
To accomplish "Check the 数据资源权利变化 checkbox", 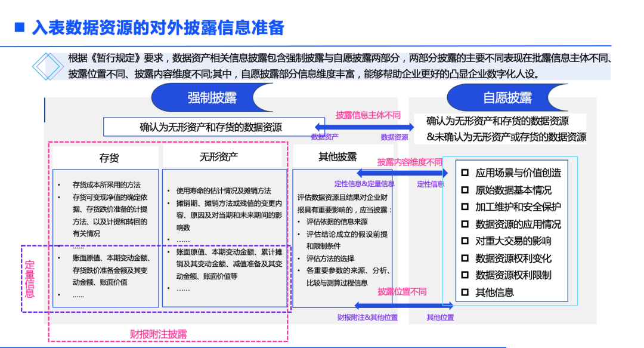I will (x=465, y=258).
